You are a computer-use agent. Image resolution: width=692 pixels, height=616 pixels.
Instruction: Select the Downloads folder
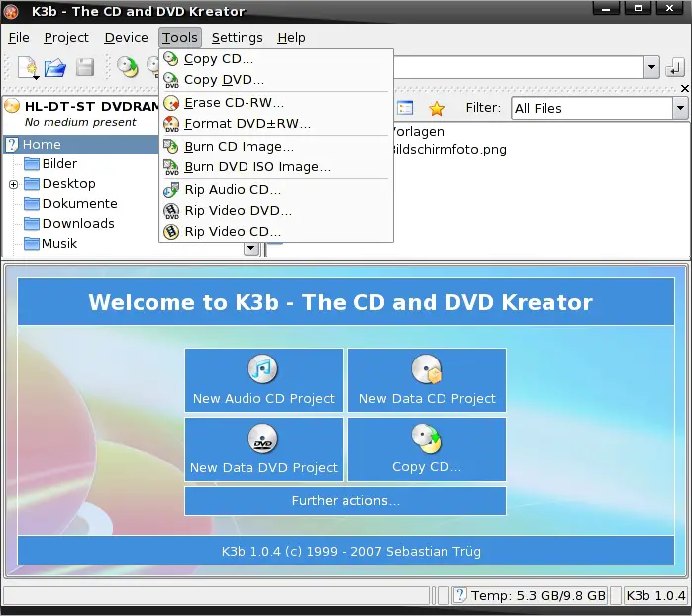click(x=78, y=224)
